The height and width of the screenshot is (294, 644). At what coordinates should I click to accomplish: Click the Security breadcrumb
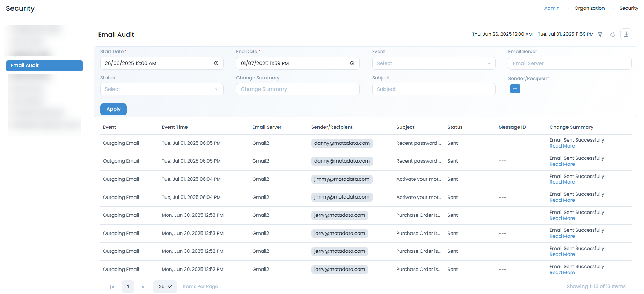pos(629,8)
